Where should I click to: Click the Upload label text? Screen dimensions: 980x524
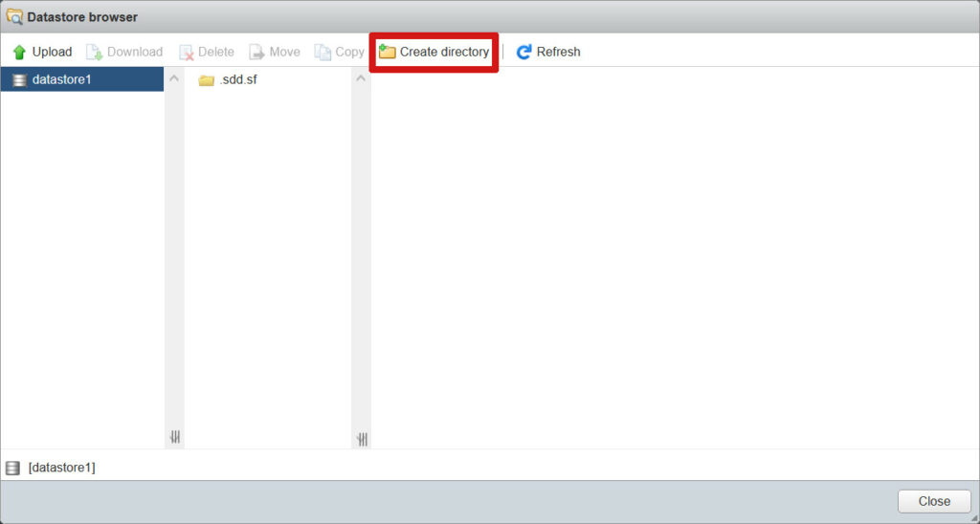pyautogui.click(x=52, y=52)
